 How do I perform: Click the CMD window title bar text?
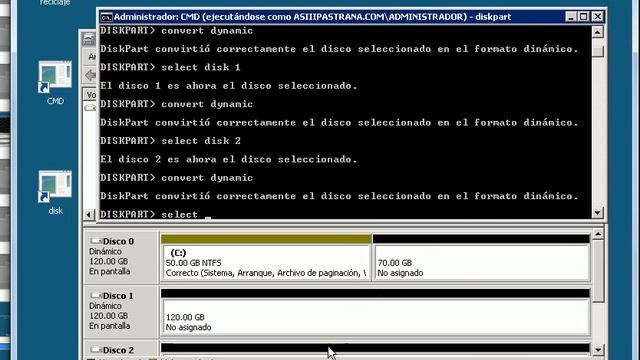[x=312, y=17]
